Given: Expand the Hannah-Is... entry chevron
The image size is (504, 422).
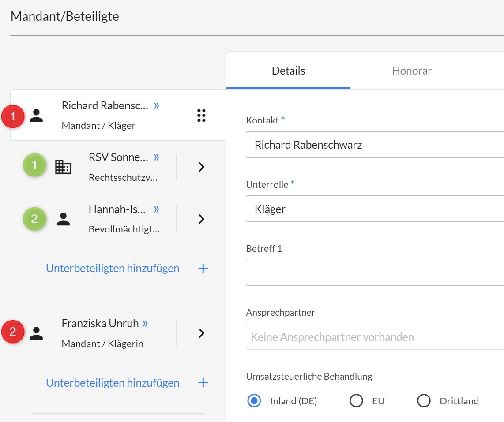Looking at the screenshot, I should point(202,219).
